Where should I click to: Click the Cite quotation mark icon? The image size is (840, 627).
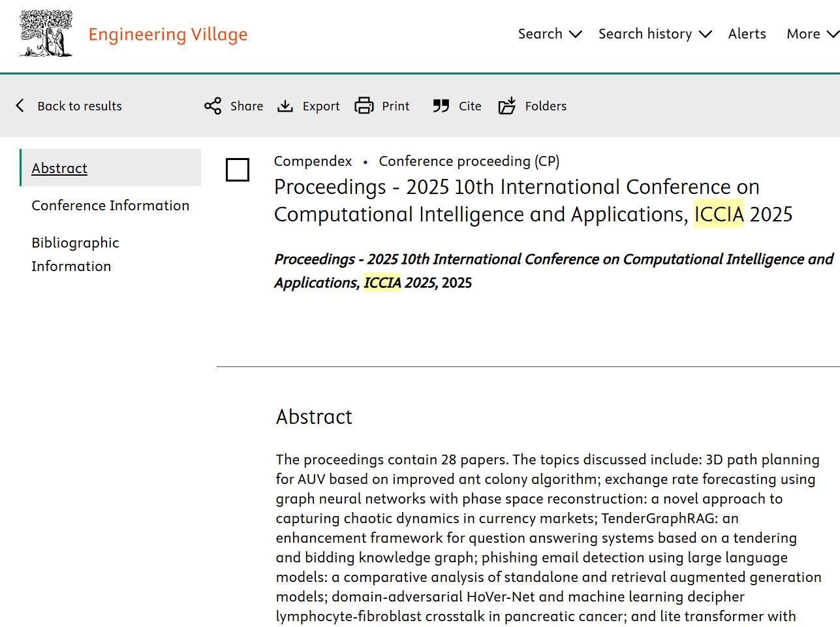coord(441,106)
